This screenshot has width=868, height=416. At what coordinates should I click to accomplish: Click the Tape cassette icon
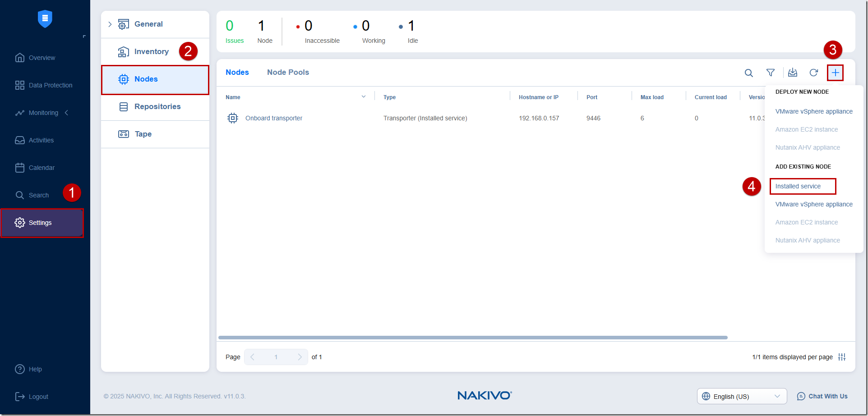[124, 134]
